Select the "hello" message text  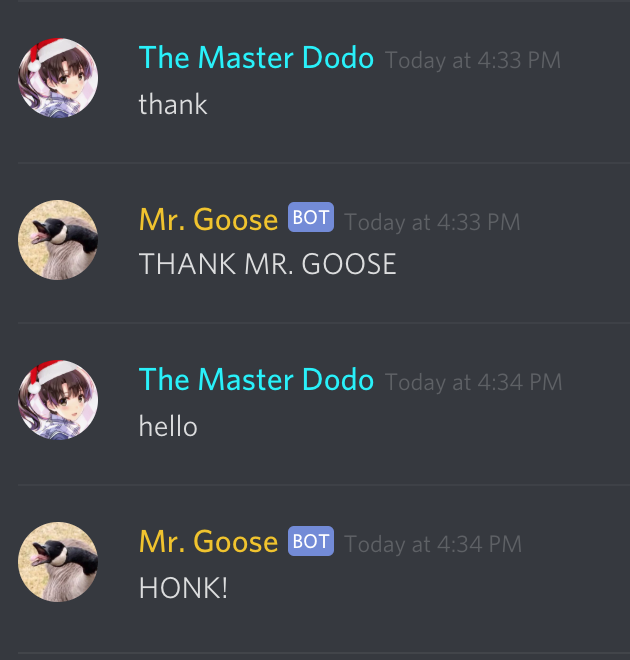tap(168, 426)
